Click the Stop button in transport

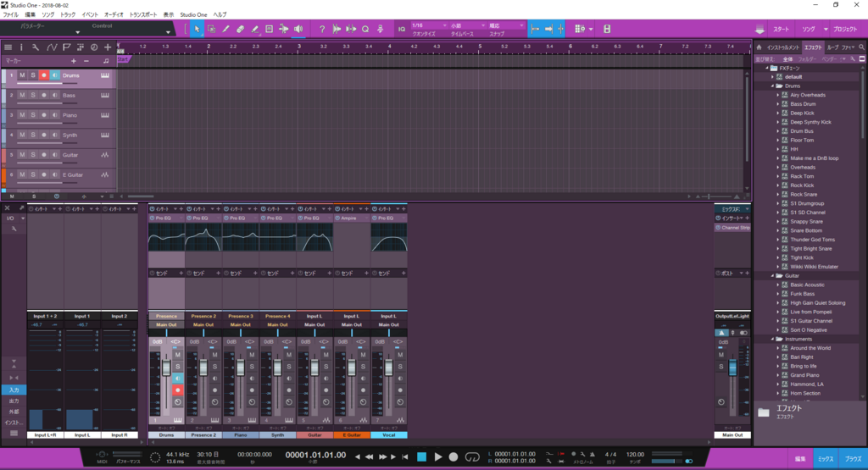point(422,457)
